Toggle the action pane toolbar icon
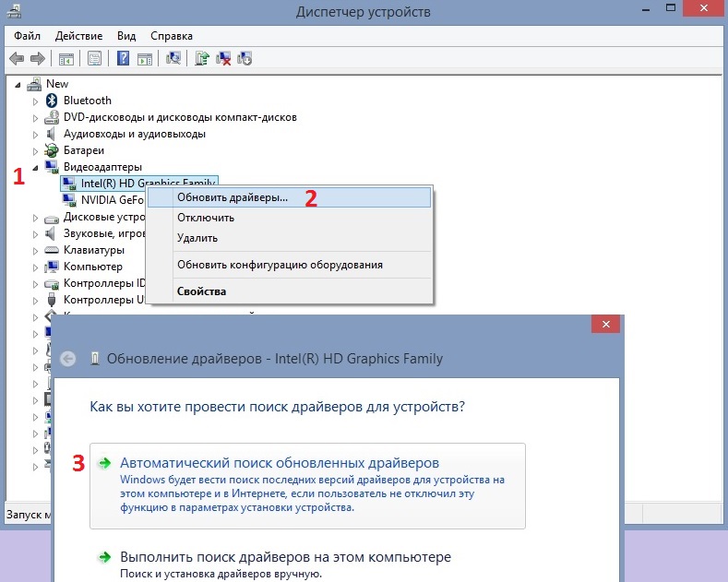The image size is (728, 582). coord(145,59)
